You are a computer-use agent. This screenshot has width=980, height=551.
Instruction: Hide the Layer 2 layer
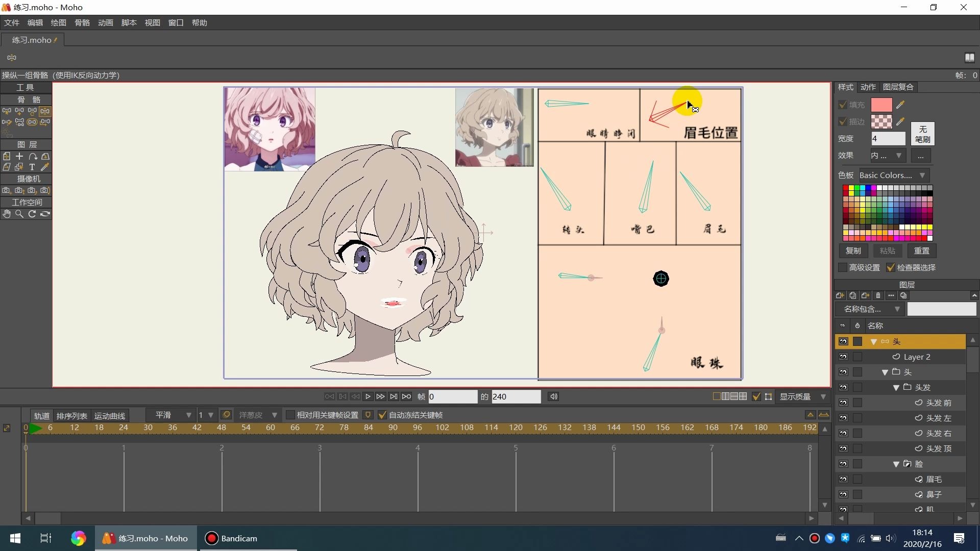click(x=843, y=357)
